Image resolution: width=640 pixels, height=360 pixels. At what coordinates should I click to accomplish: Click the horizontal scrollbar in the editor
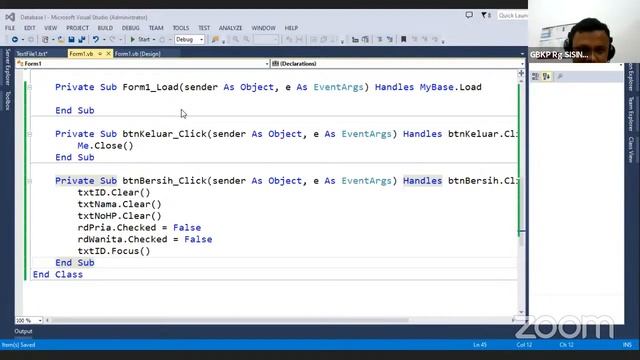(230, 320)
